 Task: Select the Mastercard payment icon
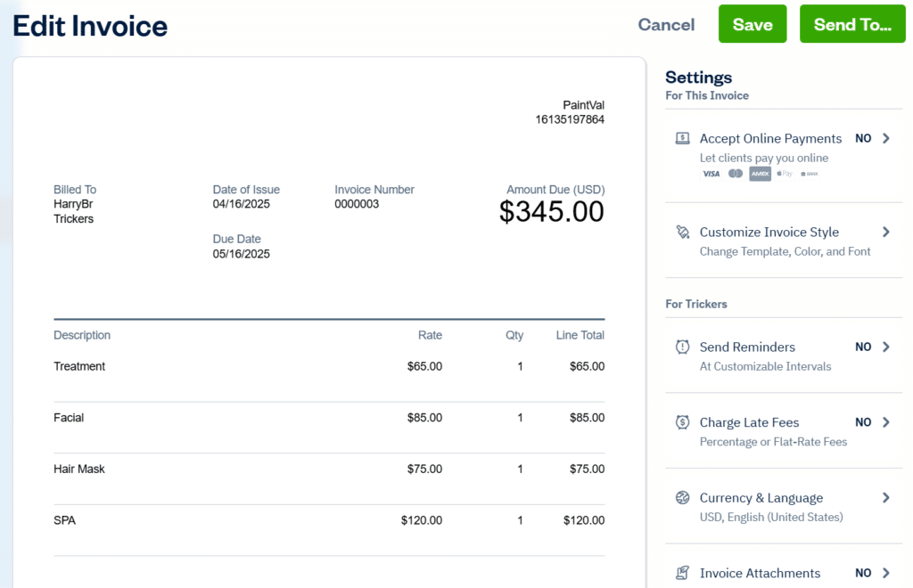tap(735, 174)
